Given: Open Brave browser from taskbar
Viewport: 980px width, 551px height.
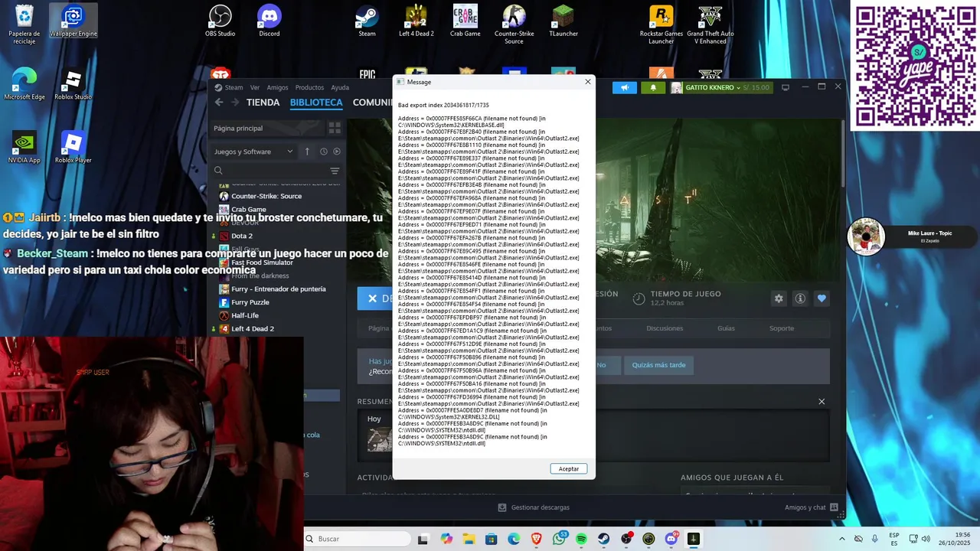Looking at the screenshot, I should [x=536, y=539].
